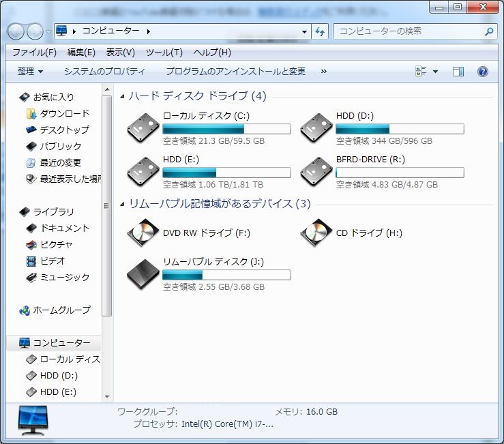Open the removable disk (J:) icon

tap(143, 274)
